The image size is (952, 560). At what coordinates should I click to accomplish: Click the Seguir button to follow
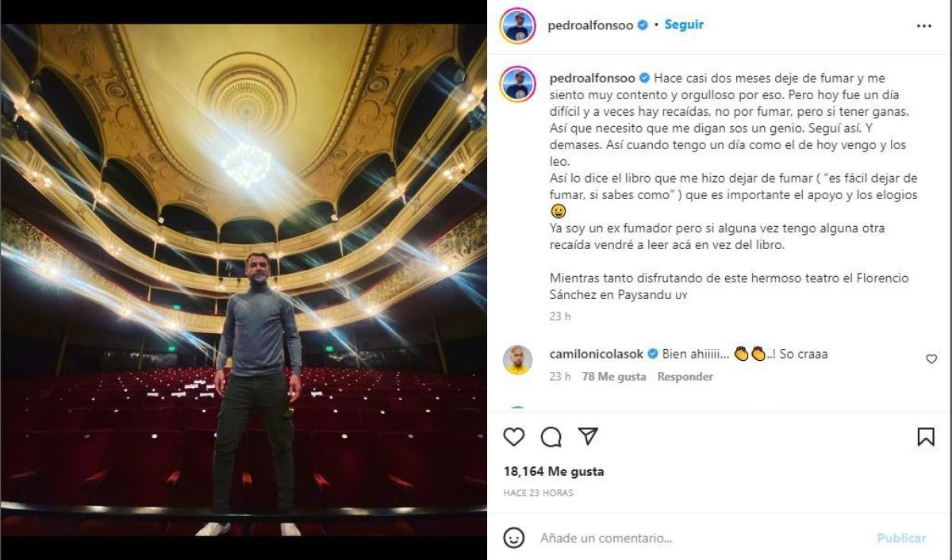point(684,25)
